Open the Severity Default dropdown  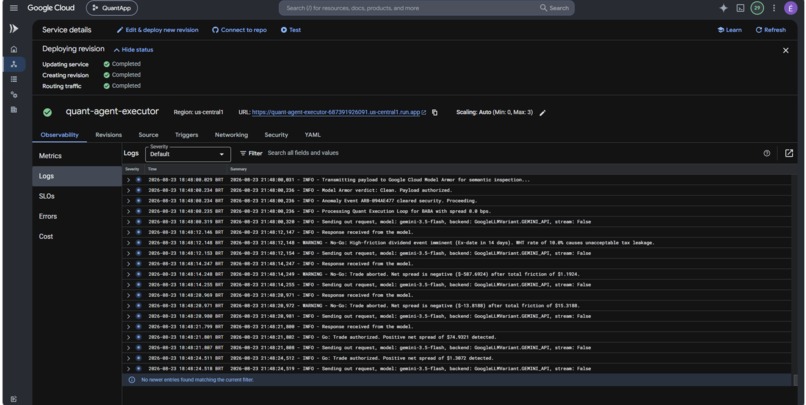pyautogui.click(x=188, y=154)
